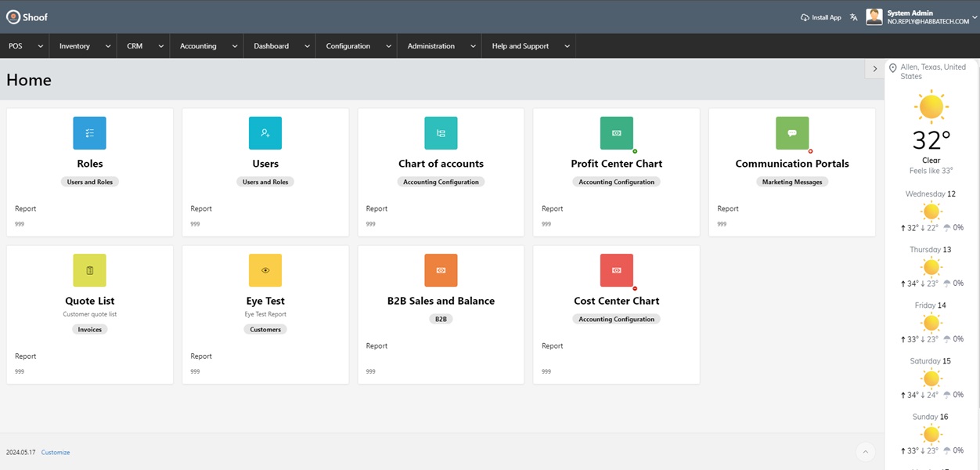This screenshot has width=980, height=470.
Task: Click the Home page heading
Action: click(x=29, y=80)
